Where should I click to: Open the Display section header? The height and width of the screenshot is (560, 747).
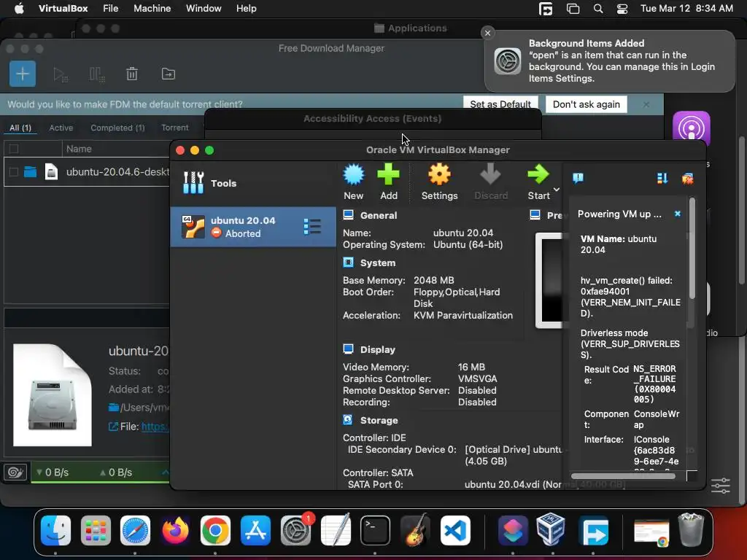click(378, 349)
